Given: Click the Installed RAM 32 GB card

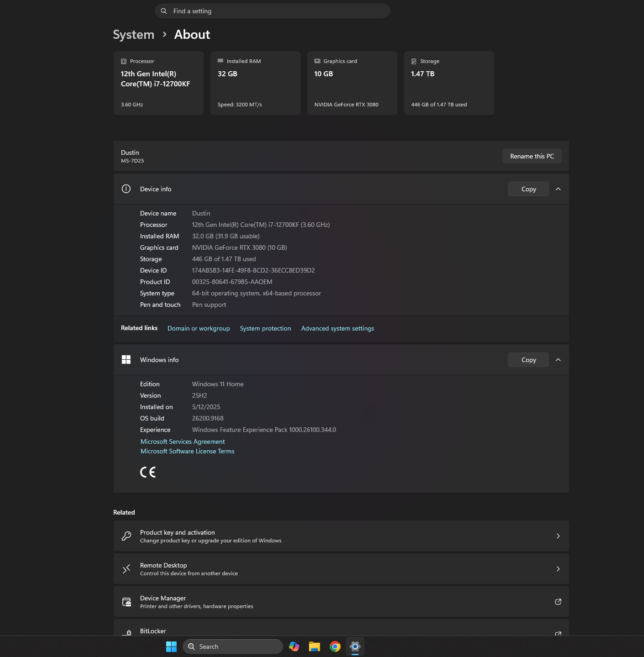Looking at the screenshot, I should point(256,83).
